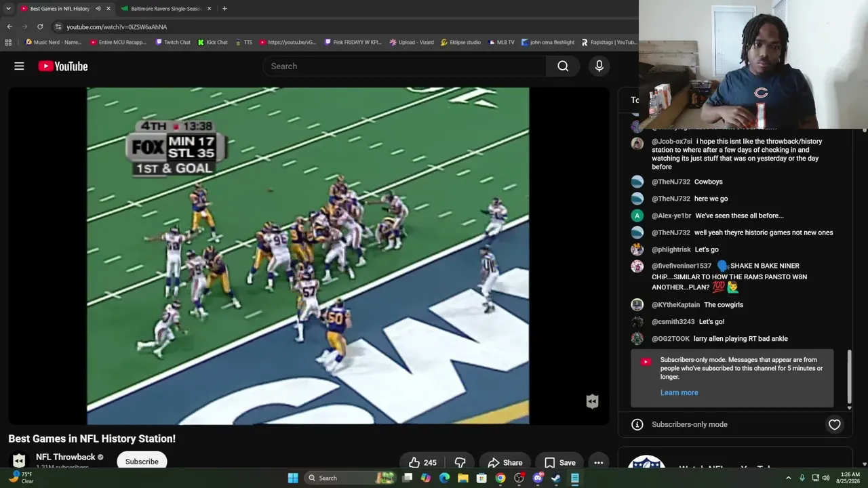
Task: Open the NFL Throwback channel avatar
Action: (19, 461)
